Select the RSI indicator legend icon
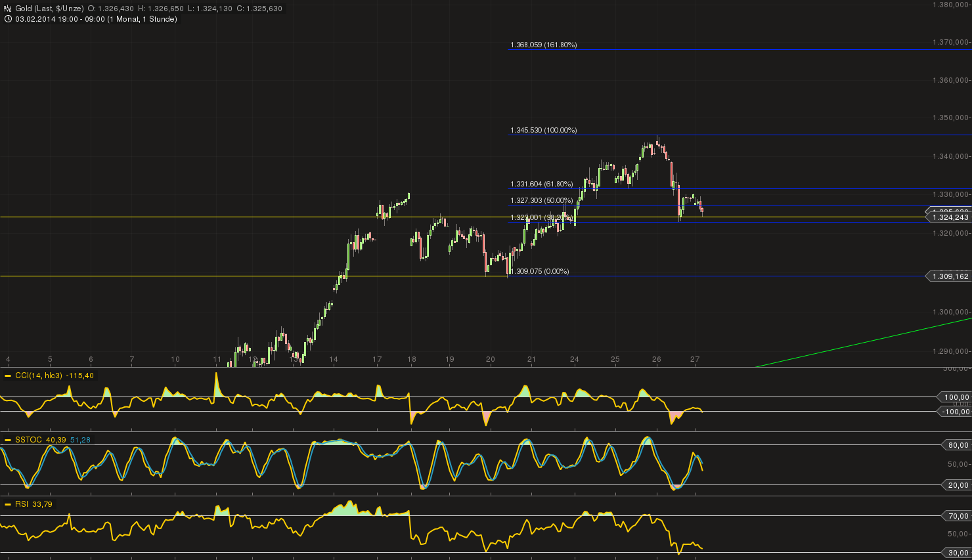Screen dimensions: 972x560 coord(7,504)
